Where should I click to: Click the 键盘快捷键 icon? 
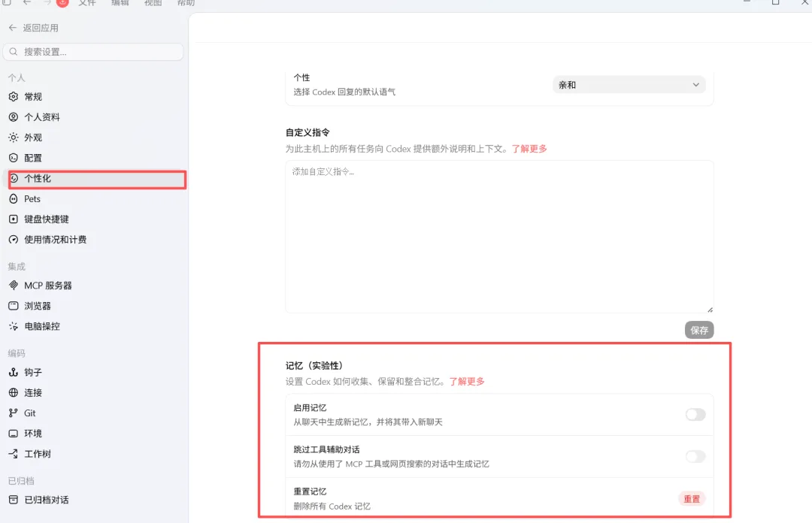14,219
